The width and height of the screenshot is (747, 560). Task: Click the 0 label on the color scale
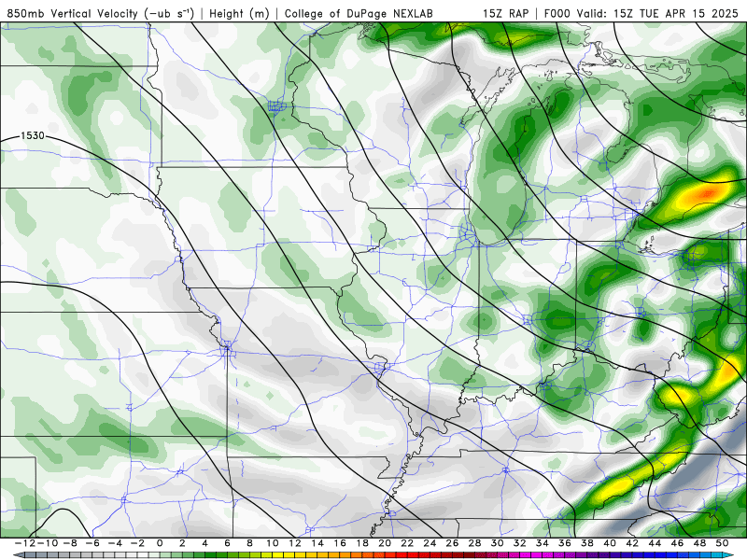click(160, 543)
